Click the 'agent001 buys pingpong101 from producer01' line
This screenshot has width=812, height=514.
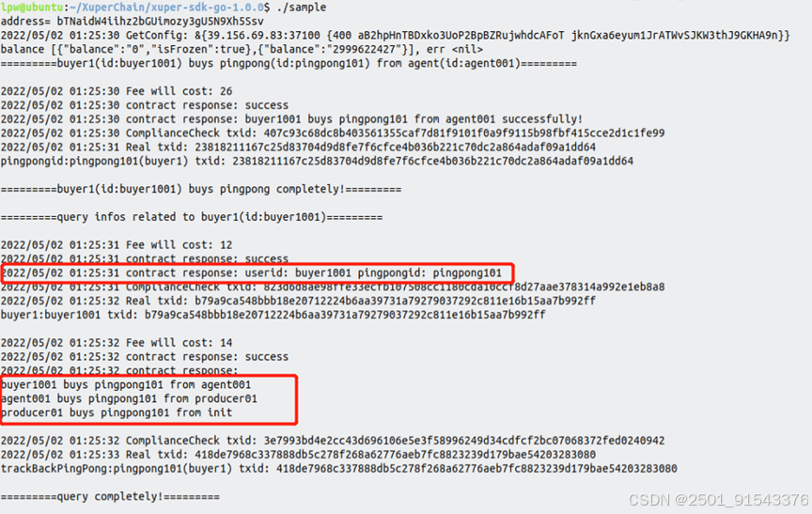point(129,398)
